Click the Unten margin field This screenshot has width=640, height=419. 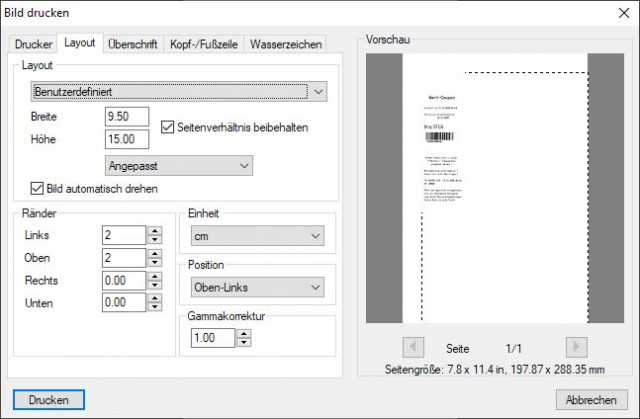tap(124, 302)
